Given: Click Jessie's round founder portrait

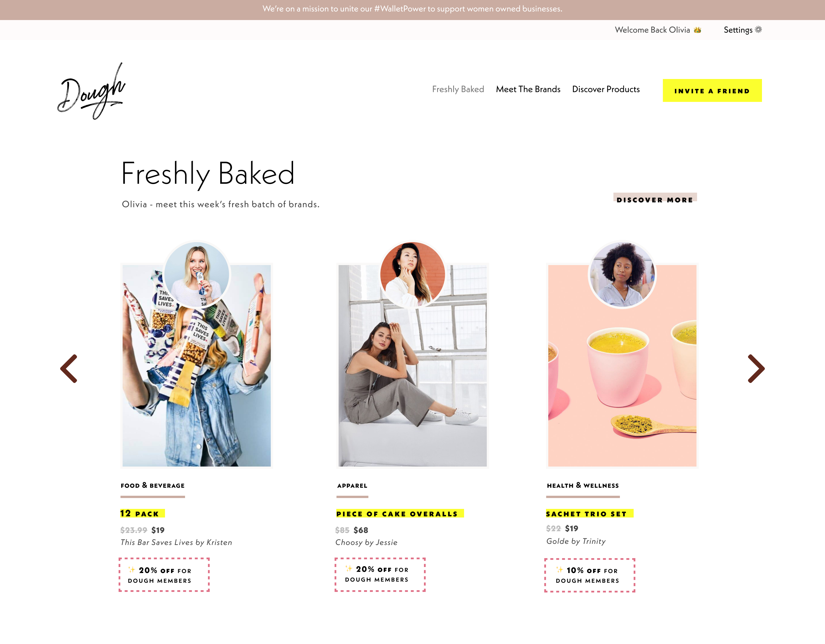Looking at the screenshot, I should coord(412,274).
